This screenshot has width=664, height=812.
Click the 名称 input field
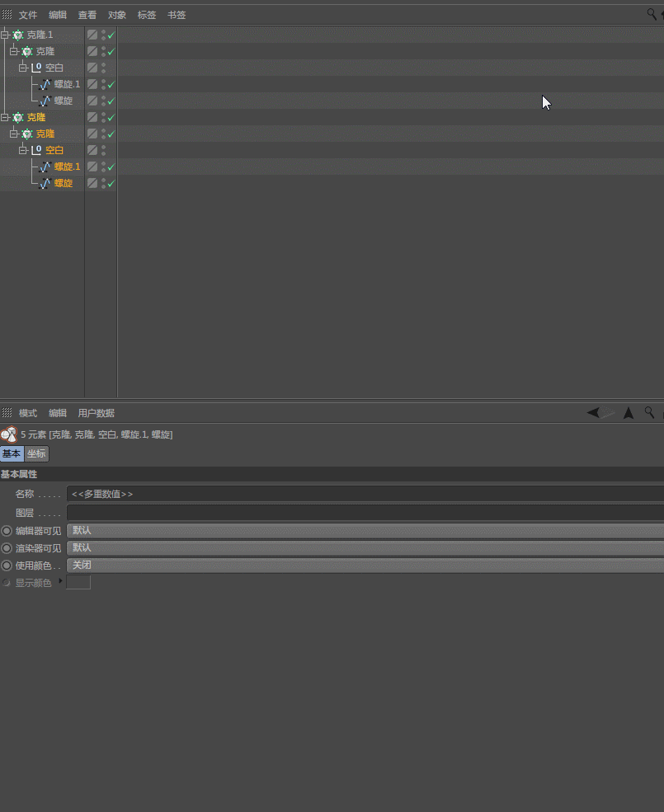[365, 494]
